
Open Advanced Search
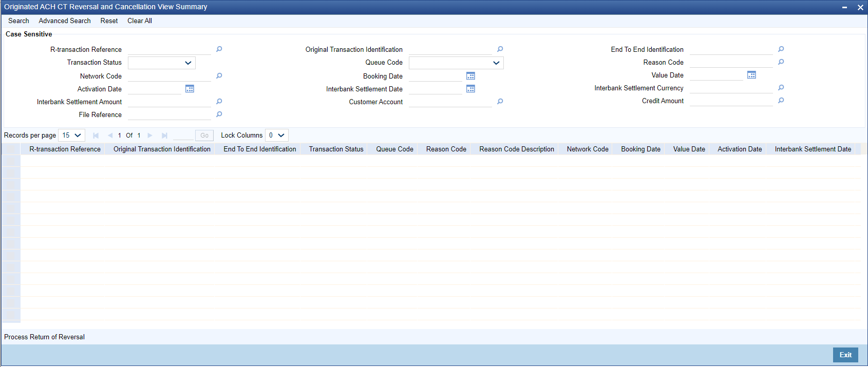point(65,21)
